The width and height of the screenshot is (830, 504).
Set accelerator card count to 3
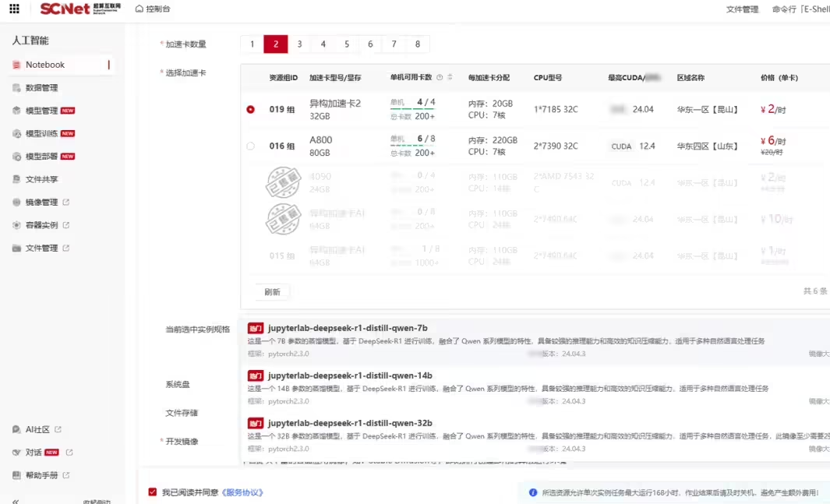coord(299,44)
